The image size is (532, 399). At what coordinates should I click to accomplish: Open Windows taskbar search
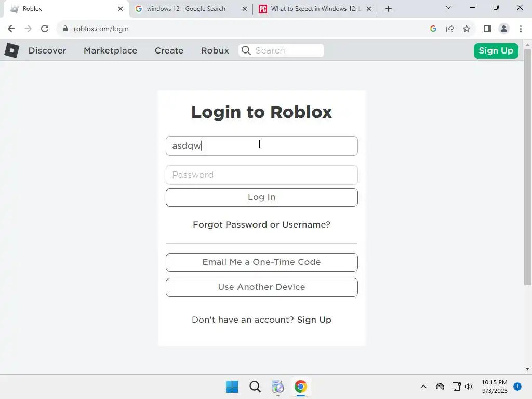coord(255,387)
